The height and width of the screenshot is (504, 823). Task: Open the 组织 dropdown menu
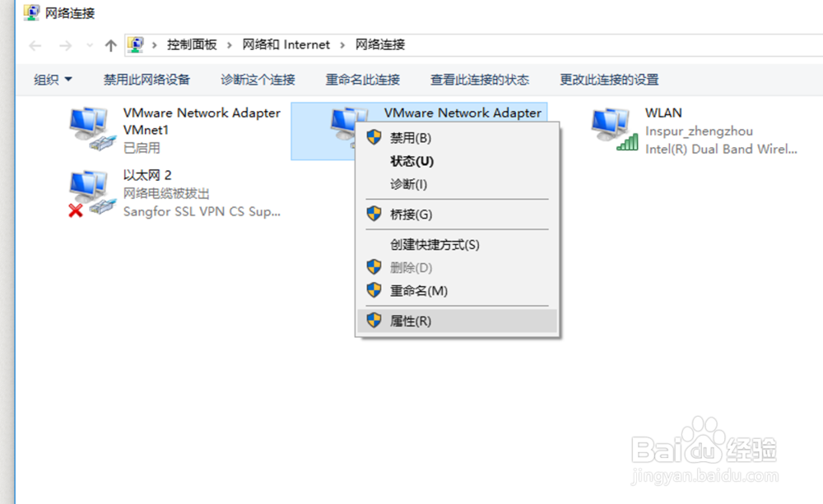pos(53,80)
